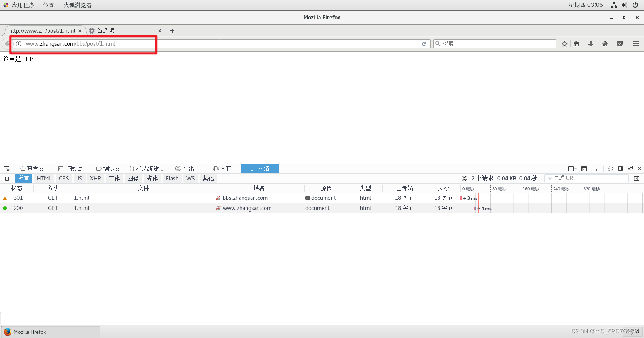The width and height of the screenshot is (644, 338).
Task: Select the 网络 devtools tab
Action: tap(260, 169)
